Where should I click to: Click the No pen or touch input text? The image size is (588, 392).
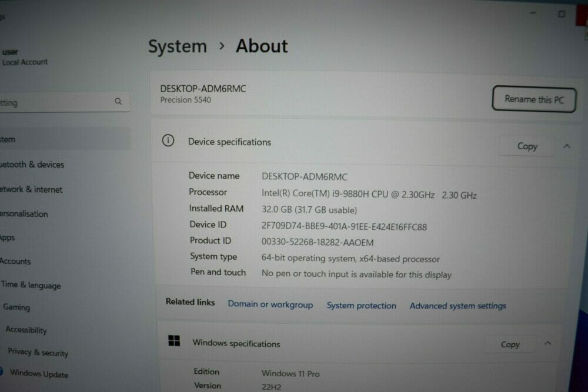coord(356,274)
